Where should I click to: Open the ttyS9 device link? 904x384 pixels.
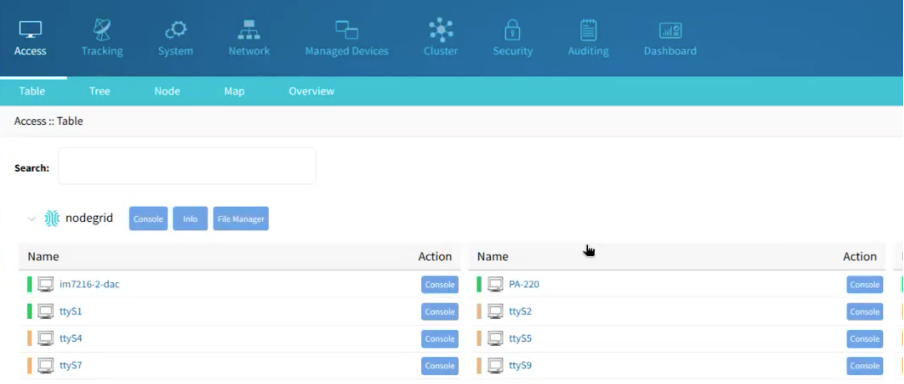521,366
